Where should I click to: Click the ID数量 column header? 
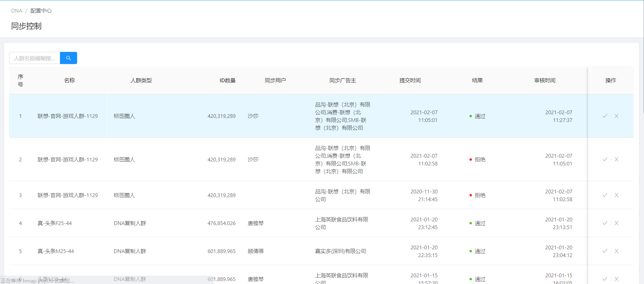tap(227, 80)
